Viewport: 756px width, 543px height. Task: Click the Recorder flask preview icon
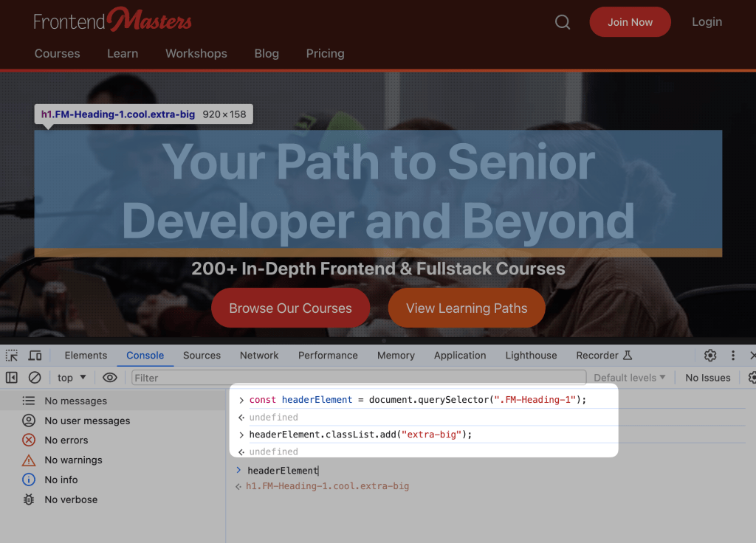(628, 356)
